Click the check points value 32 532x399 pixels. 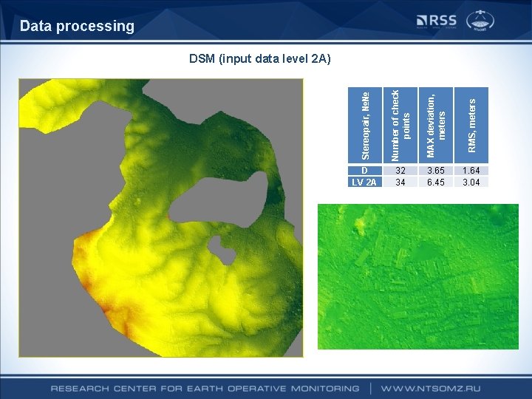pos(400,171)
